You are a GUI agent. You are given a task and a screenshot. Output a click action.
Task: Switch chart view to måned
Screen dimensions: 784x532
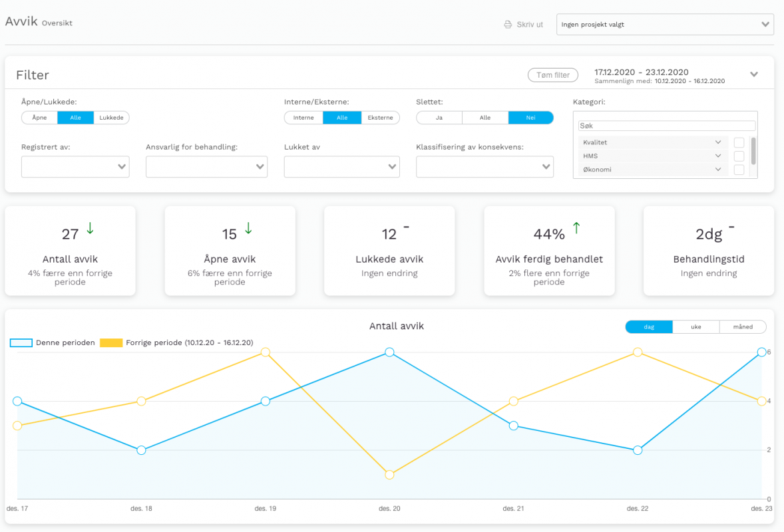[x=743, y=327]
